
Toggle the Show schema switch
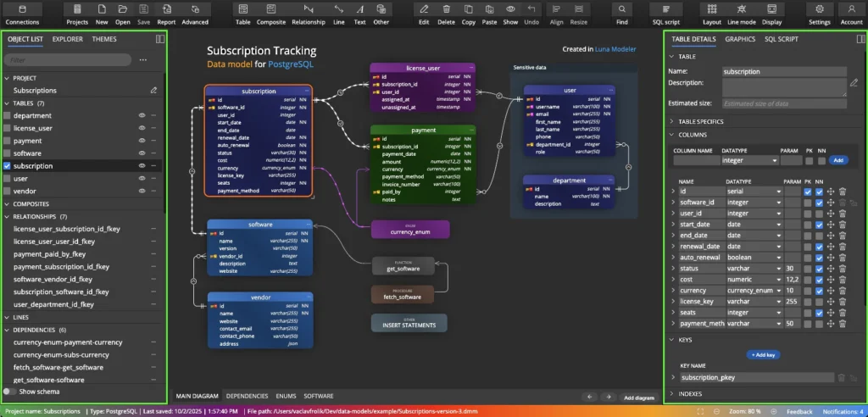pos(11,392)
